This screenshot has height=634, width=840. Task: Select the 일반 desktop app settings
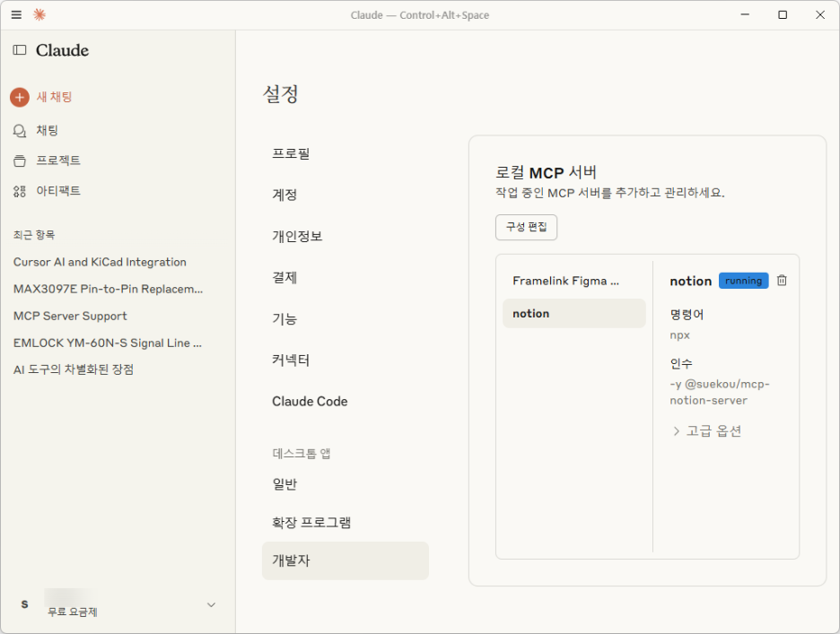[x=346, y=484]
